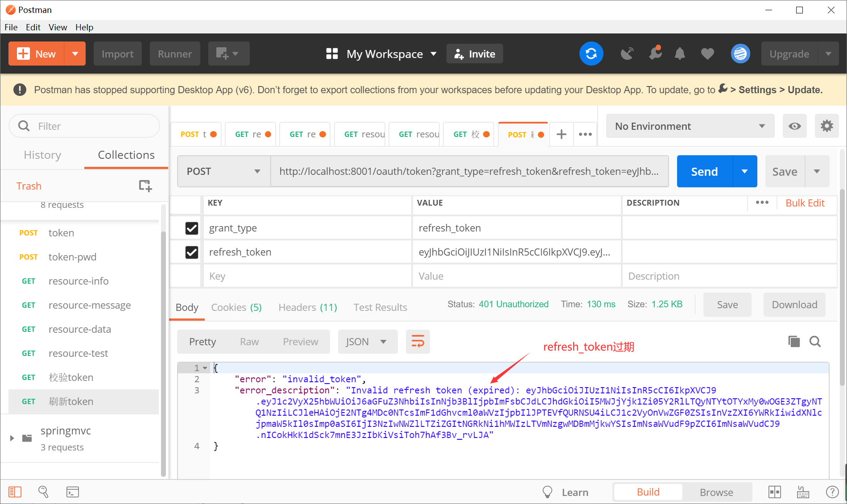Open the Edit menu
The width and height of the screenshot is (847, 504).
coord(33,27)
